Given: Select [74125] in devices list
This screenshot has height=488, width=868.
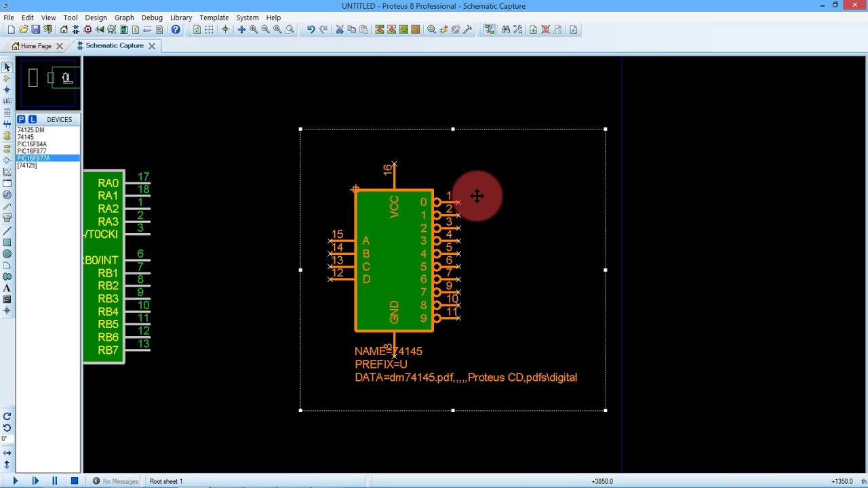Looking at the screenshot, I should (x=47, y=165).
